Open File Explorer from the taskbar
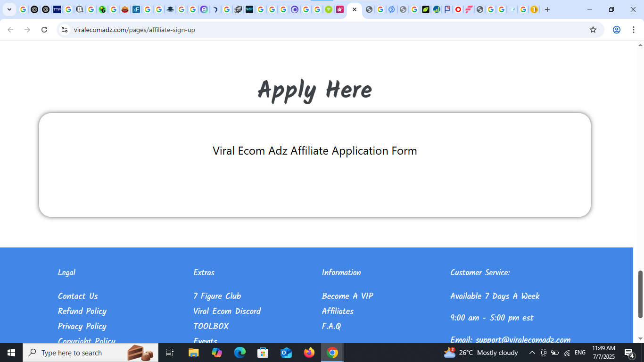644x362 pixels. click(x=194, y=353)
